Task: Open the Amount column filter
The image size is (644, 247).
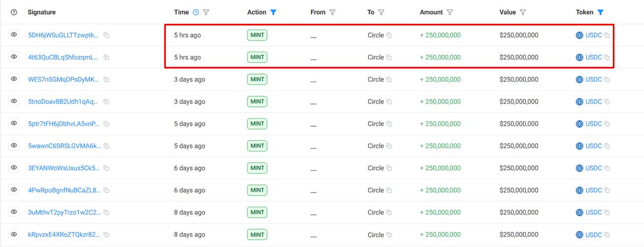Action: (450, 12)
